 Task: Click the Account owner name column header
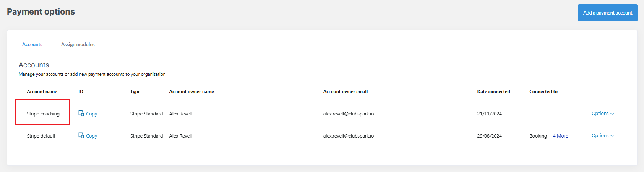click(x=191, y=92)
